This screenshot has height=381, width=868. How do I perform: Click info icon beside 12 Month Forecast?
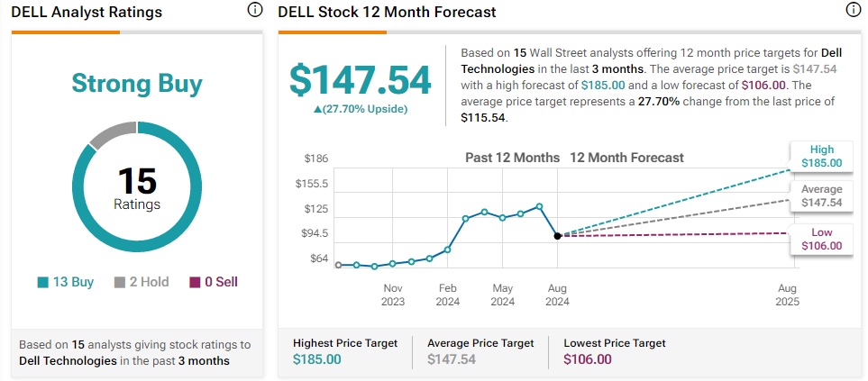[853, 11]
